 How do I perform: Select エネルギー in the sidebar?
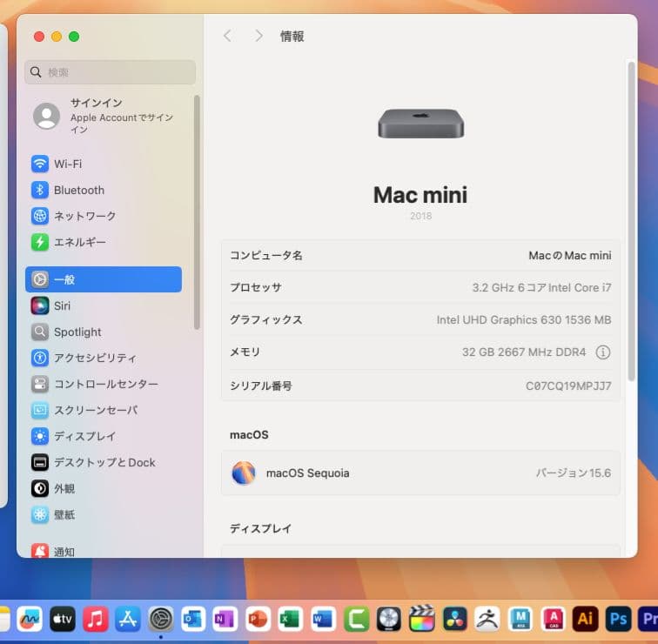tap(104, 242)
